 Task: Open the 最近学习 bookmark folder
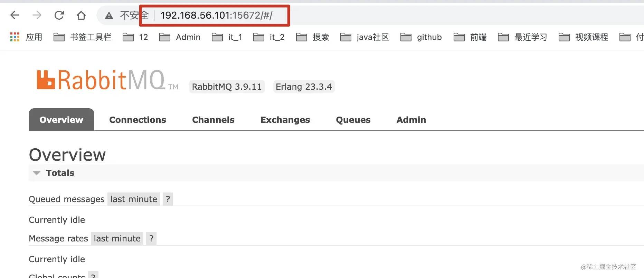click(522, 37)
